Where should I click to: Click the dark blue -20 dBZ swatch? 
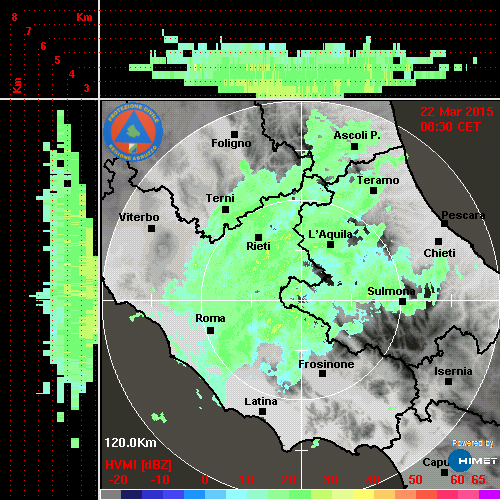[132, 494]
